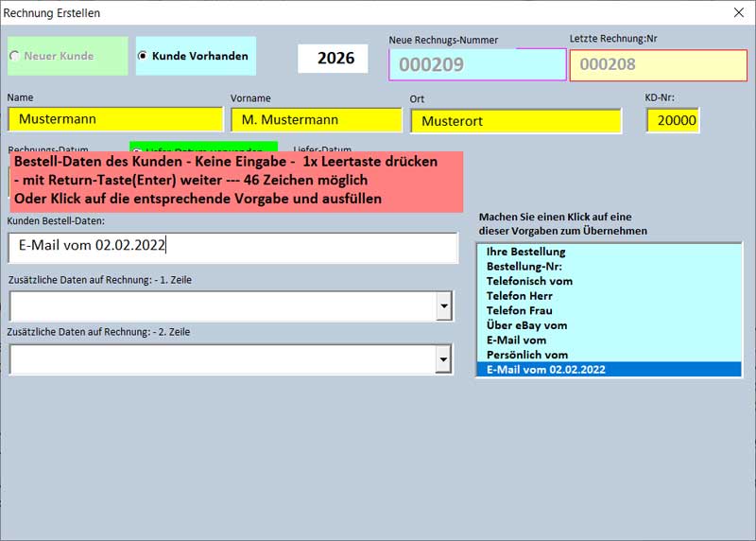Click the Ort field showing Musterort
This screenshot has width=756, height=541.
coord(516,121)
